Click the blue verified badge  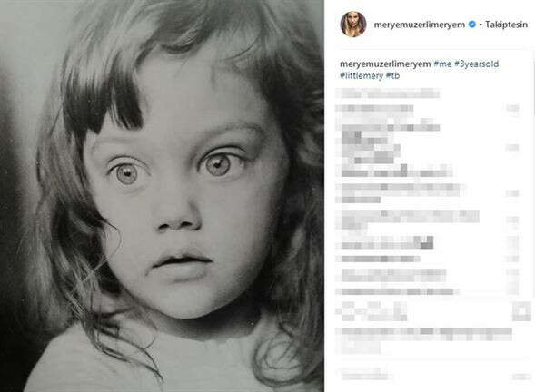coord(472,24)
